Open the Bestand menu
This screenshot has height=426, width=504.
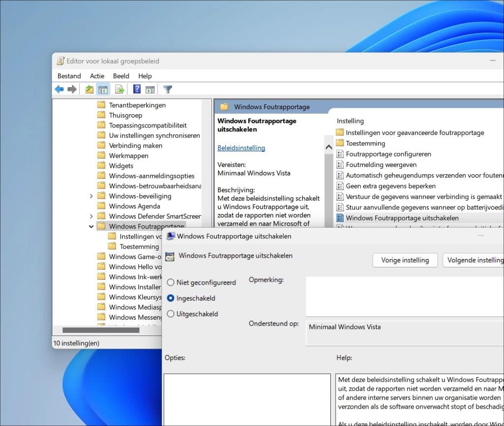(69, 76)
